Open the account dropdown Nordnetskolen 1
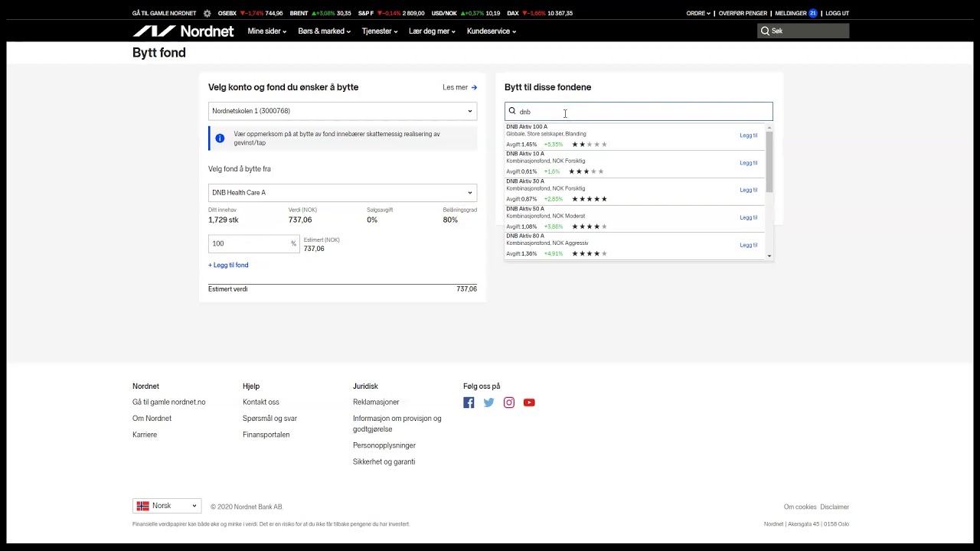980x551 pixels. [x=342, y=111]
